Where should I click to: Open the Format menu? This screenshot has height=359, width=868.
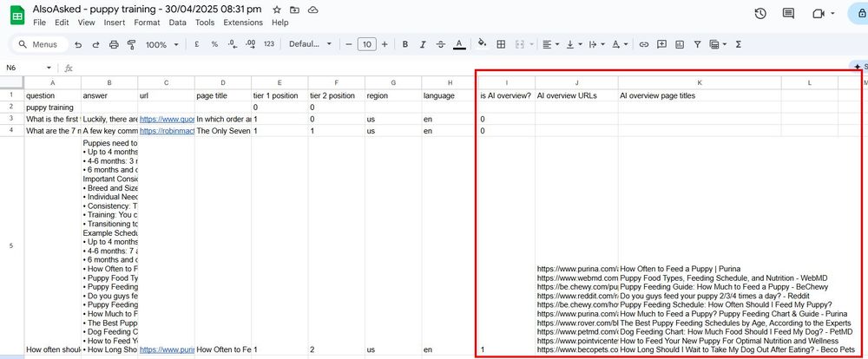click(x=147, y=23)
